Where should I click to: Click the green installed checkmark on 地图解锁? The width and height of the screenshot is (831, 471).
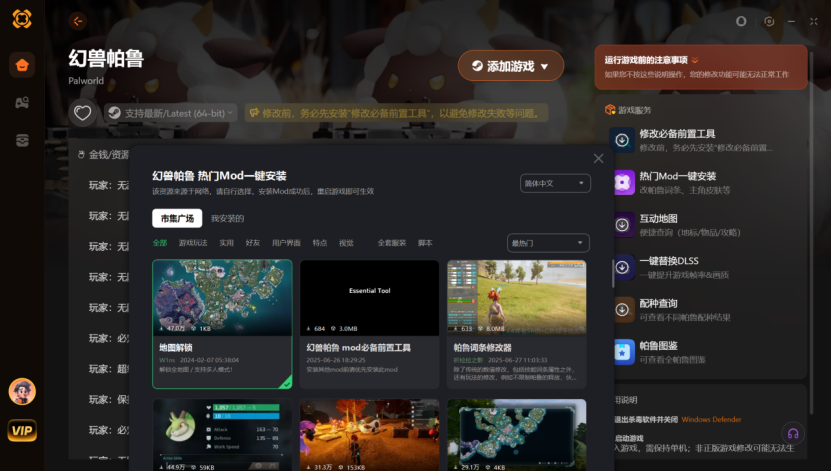pyautogui.click(x=287, y=383)
